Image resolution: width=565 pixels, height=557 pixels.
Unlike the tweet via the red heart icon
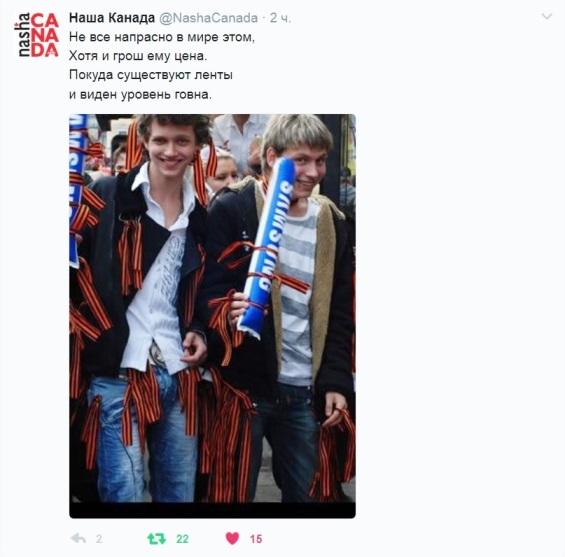[x=232, y=538]
